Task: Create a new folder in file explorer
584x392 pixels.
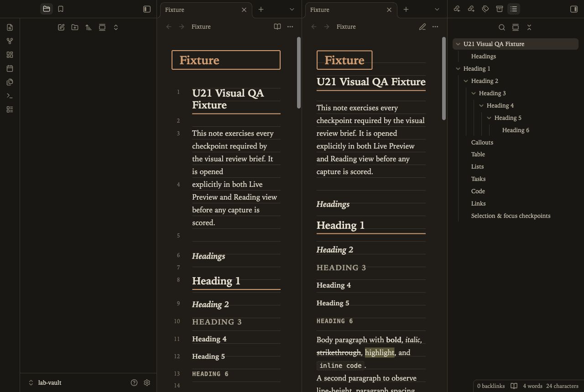Action: pos(75,27)
